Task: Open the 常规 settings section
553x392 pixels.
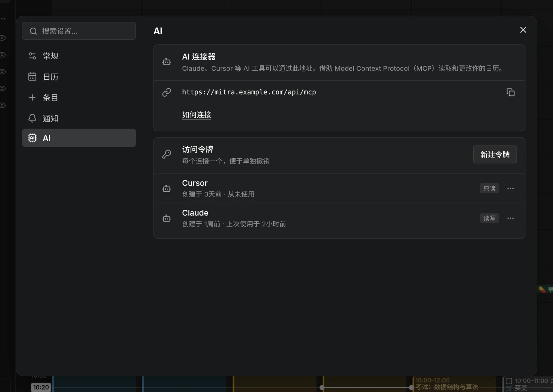Action: click(79, 56)
